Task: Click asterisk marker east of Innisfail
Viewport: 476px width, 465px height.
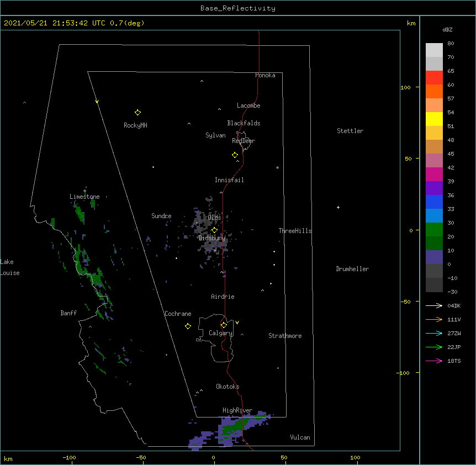Action: [x=277, y=167]
